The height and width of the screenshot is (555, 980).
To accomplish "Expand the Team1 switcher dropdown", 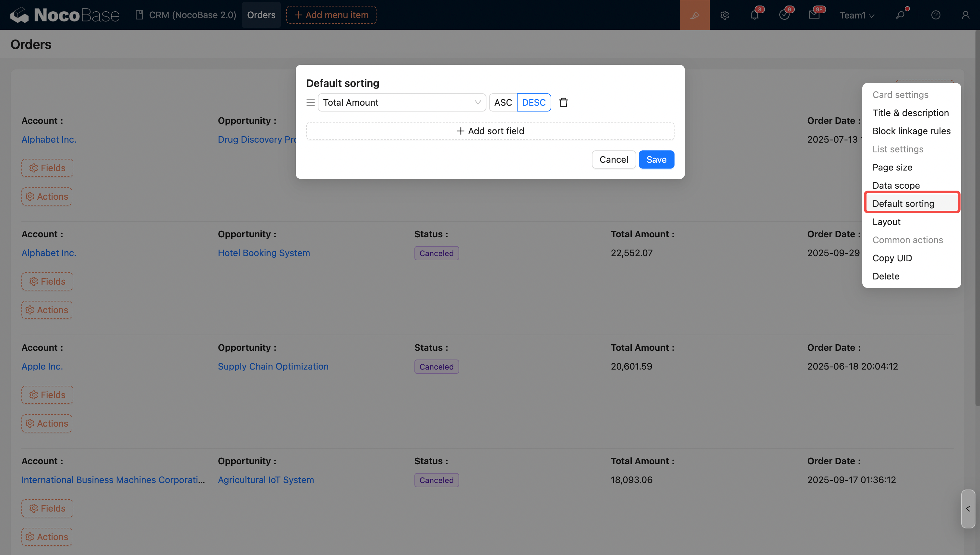I will [x=856, y=15].
